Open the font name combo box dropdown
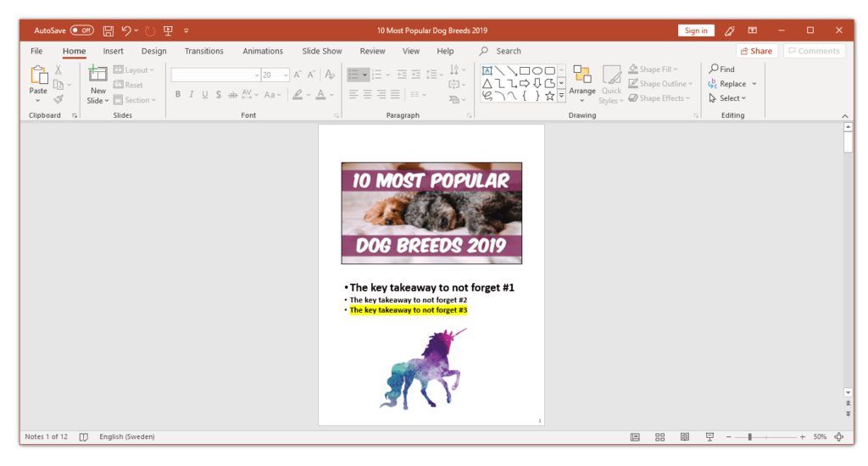868x466 pixels. click(x=257, y=75)
